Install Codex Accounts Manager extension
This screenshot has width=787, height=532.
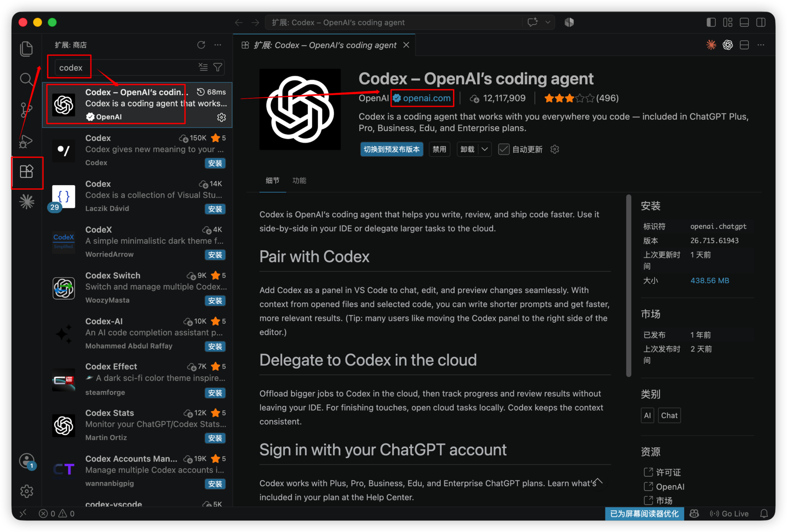[215, 484]
